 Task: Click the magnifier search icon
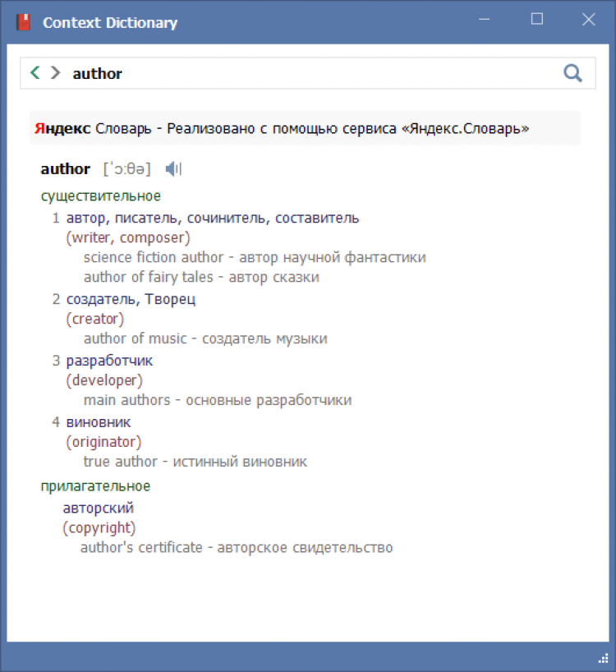[572, 73]
